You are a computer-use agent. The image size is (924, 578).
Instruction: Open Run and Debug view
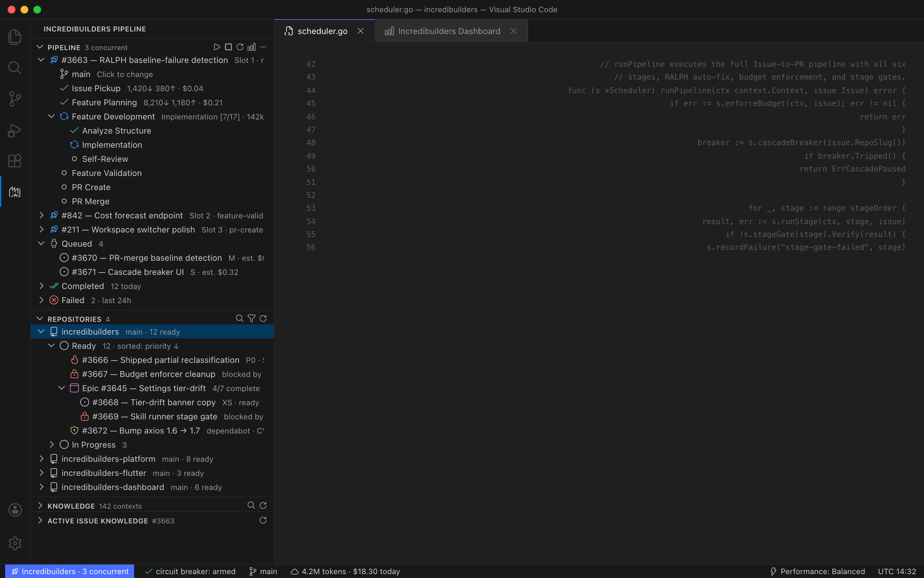click(15, 130)
